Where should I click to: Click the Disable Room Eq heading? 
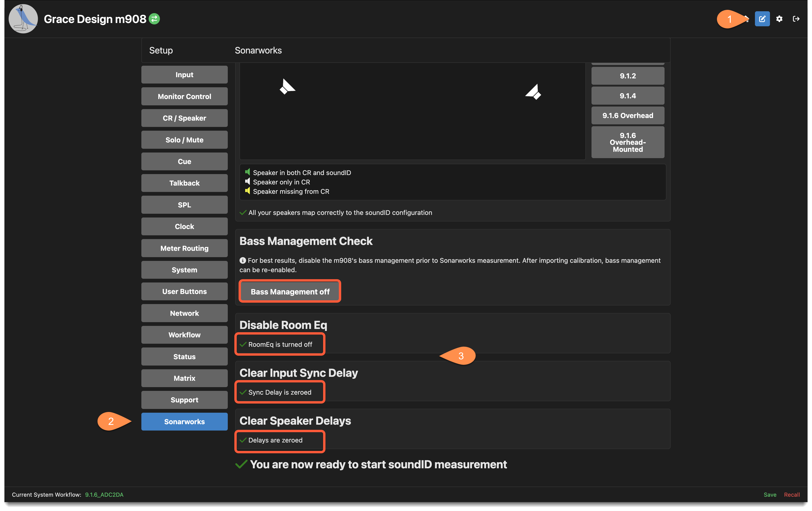[283, 325]
